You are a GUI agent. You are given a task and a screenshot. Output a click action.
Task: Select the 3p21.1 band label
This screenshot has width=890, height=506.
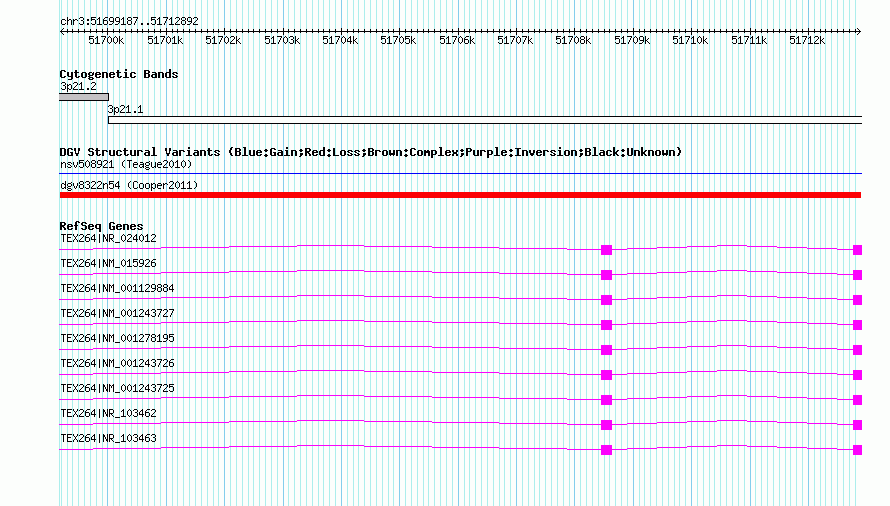click(x=125, y=109)
